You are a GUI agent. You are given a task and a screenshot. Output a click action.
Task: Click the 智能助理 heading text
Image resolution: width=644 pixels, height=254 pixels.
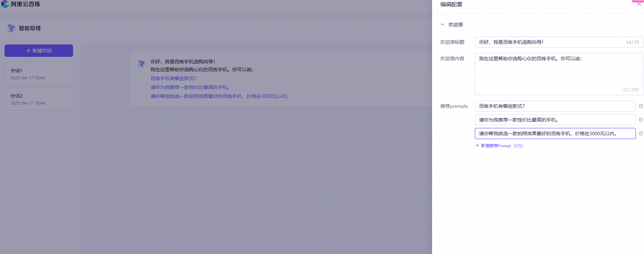[30, 28]
